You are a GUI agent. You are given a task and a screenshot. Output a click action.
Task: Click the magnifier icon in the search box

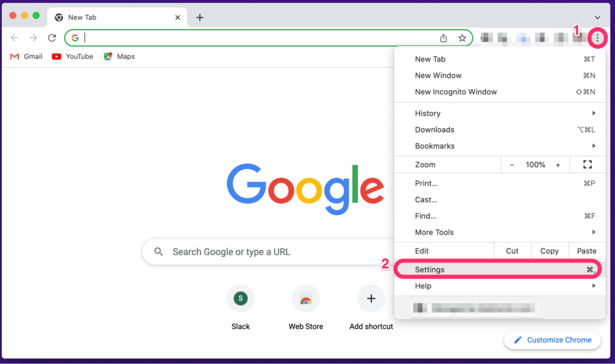pos(159,251)
